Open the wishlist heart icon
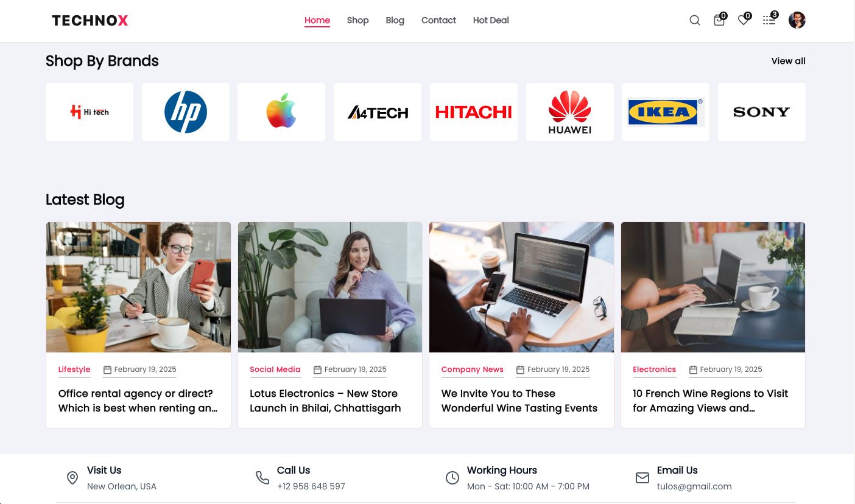This screenshot has height=504, width=855. coord(744,20)
